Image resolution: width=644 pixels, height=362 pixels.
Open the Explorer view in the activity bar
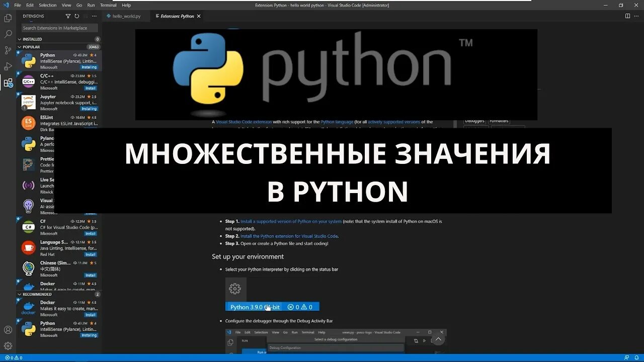click(x=8, y=18)
